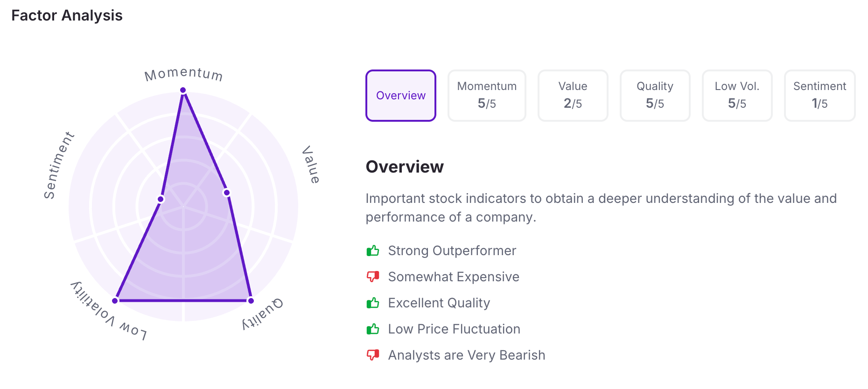This screenshot has width=868, height=389.
Task: Show the Quality 5/5 tab
Action: 655,96
